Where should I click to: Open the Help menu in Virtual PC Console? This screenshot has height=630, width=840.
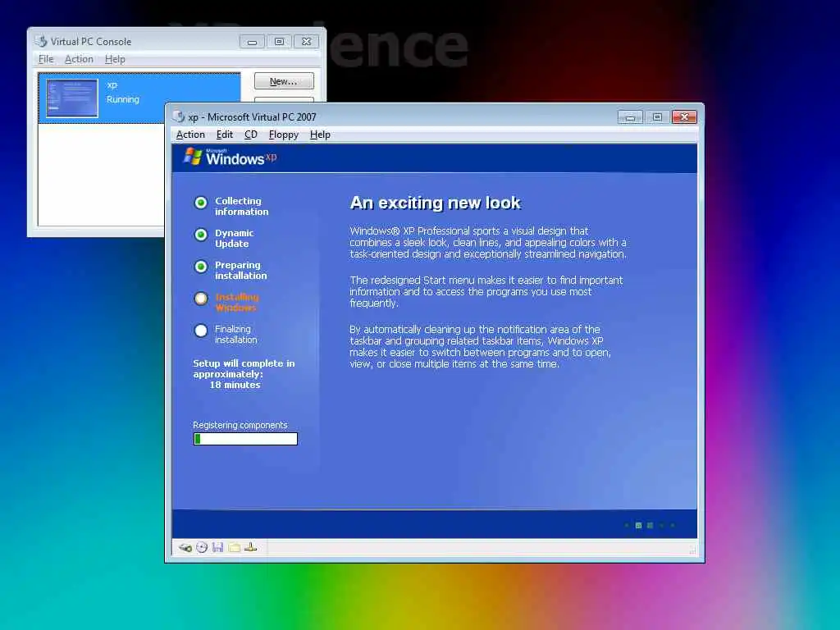pos(115,59)
